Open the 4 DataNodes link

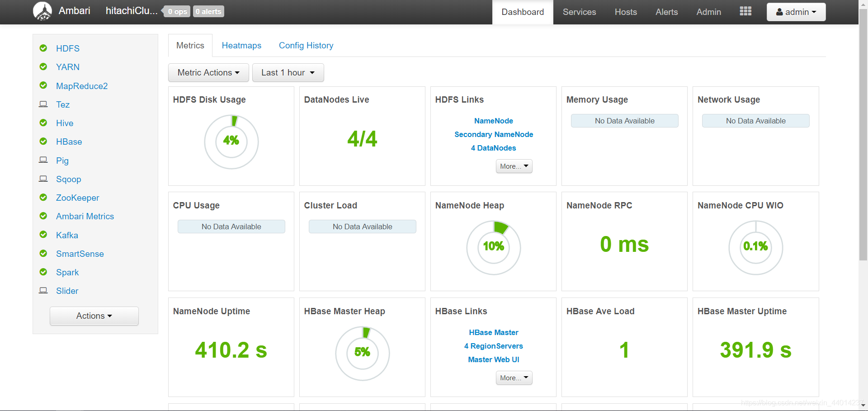click(x=494, y=148)
